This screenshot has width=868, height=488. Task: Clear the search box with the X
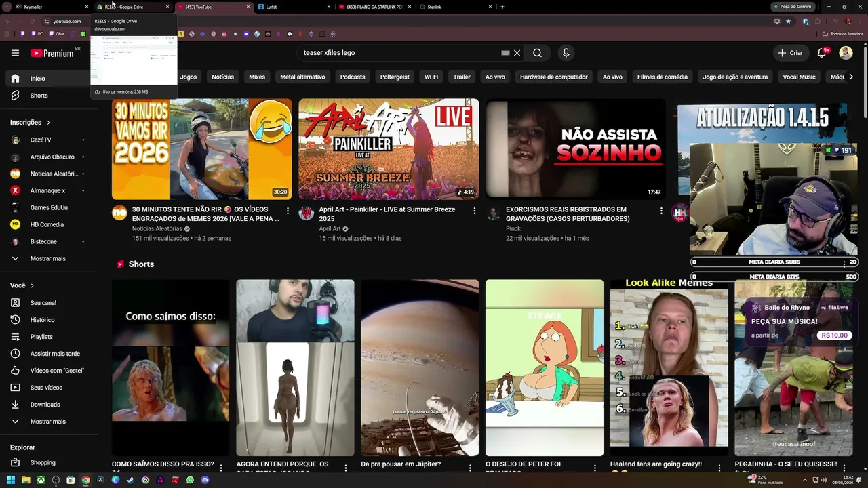pos(517,53)
